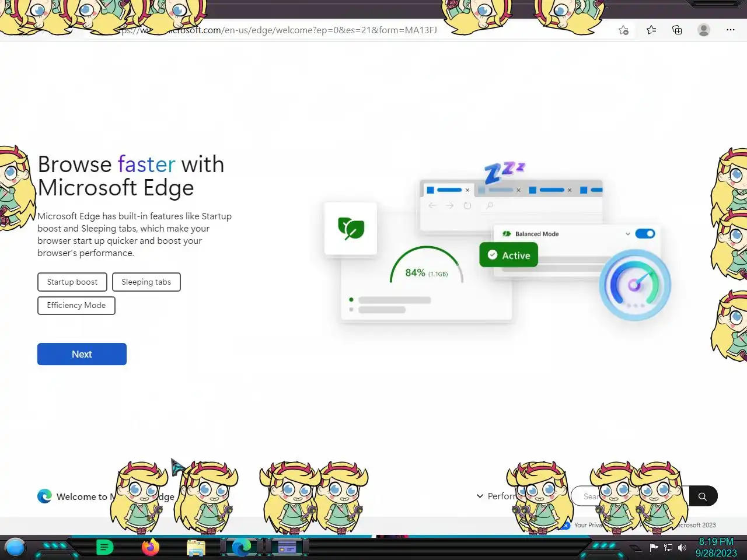Toggle the Balanced Mode switch
747x560 pixels.
pyautogui.click(x=645, y=233)
